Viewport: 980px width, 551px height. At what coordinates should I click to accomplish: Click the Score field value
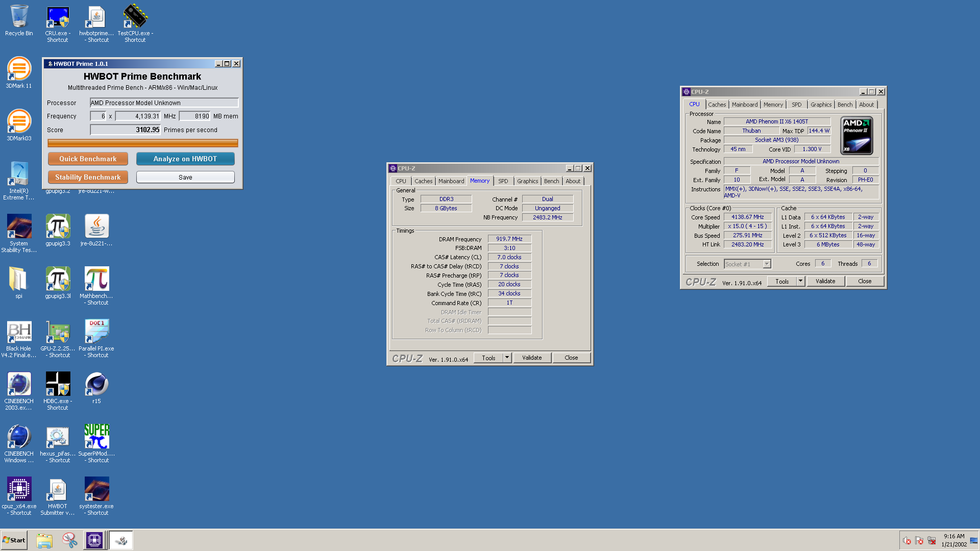tap(125, 130)
